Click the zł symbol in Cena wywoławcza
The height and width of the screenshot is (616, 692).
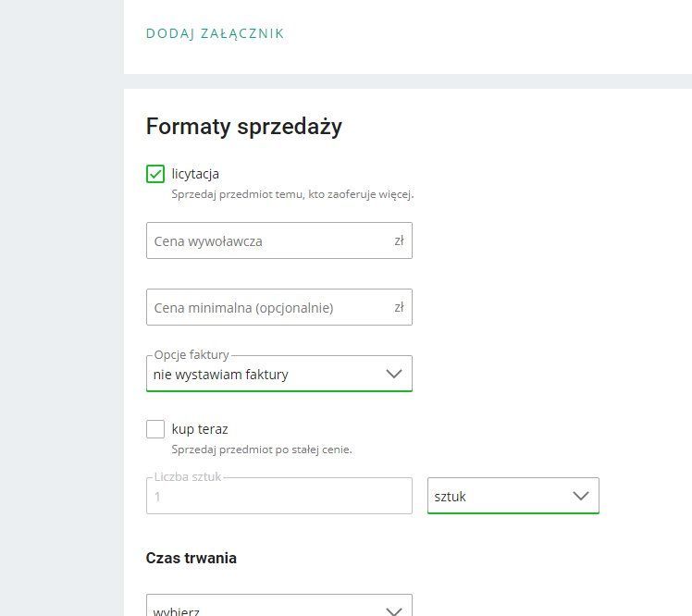[x=399, y=241]
